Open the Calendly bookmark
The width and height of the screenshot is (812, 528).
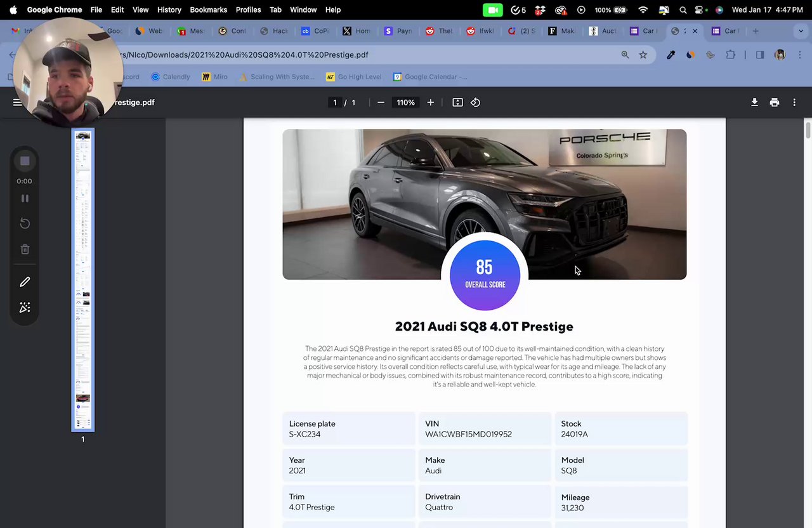(171, 77)
